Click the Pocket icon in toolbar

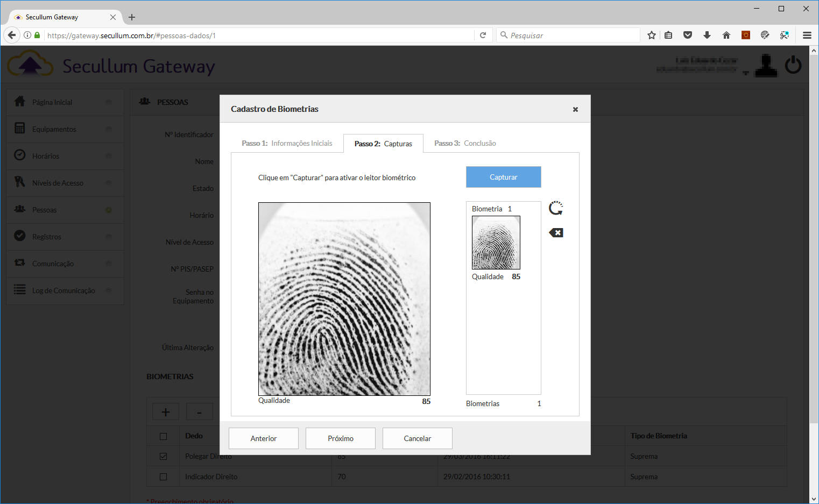[688, 35]
